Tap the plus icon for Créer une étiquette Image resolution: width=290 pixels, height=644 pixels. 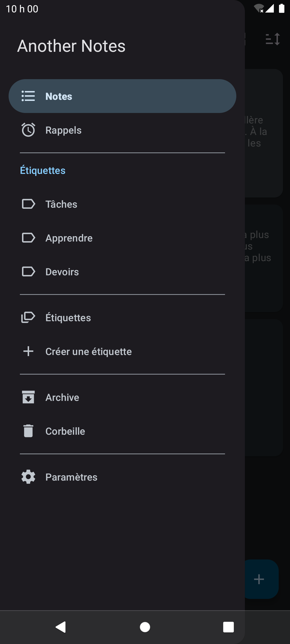[x=28, y=351]
